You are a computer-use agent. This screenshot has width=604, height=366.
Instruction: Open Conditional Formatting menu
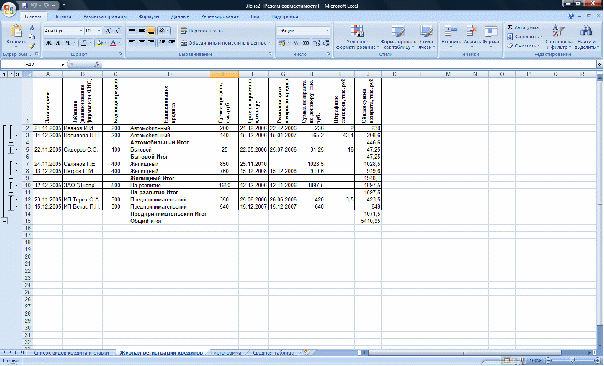pos(357,37)
